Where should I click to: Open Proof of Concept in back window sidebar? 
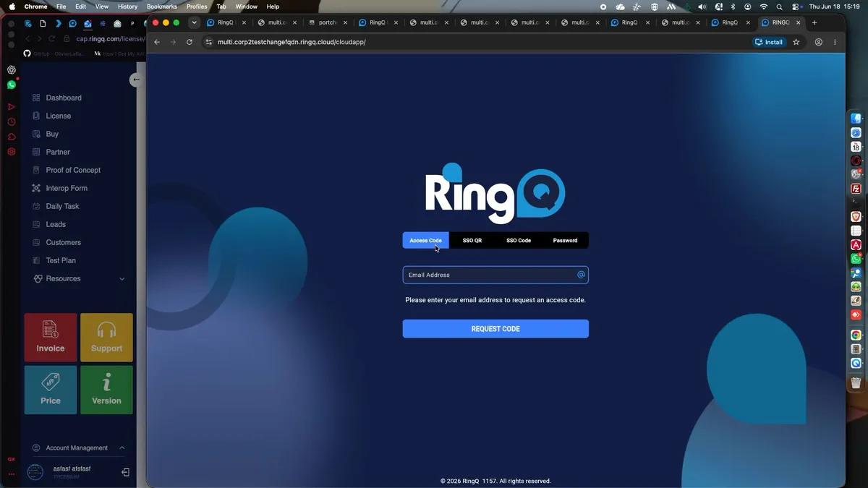[73, 170]
